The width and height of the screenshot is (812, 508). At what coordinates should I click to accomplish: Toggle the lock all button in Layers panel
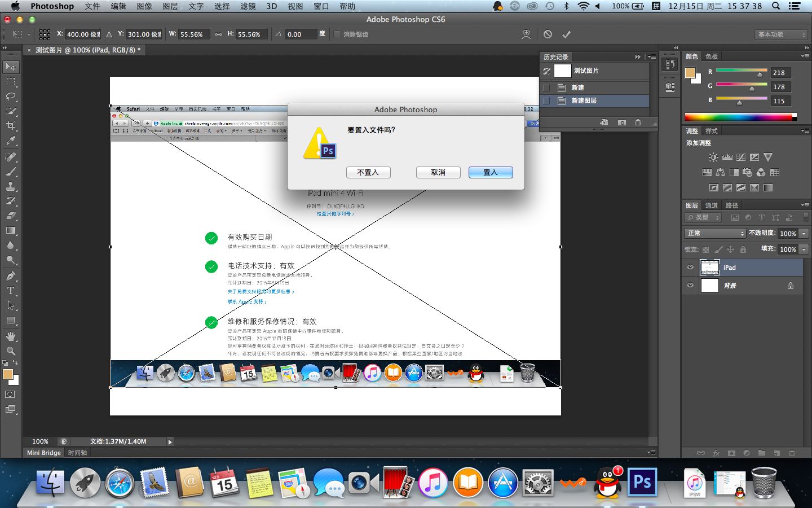pyautogui.click(x=743, y=249)
